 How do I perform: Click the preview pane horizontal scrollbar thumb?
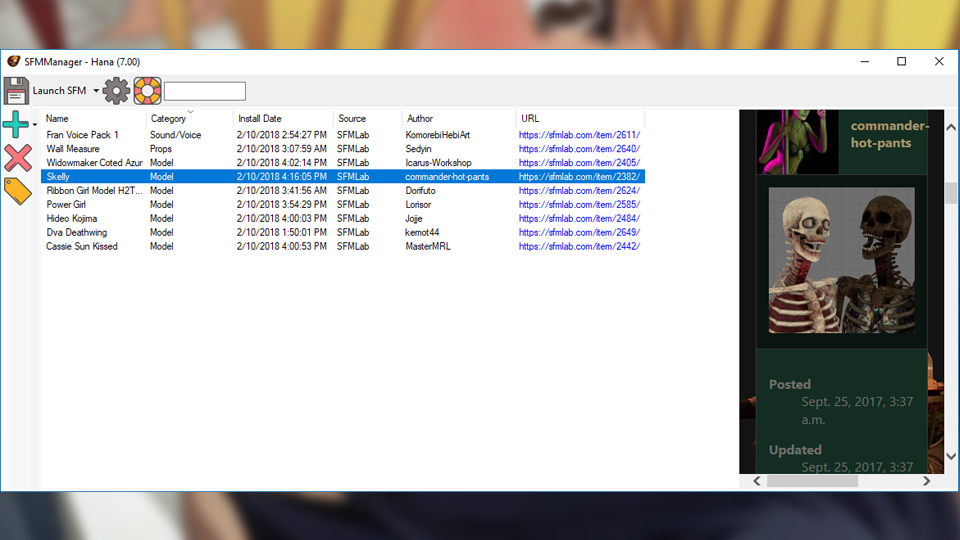click(812, 481)
